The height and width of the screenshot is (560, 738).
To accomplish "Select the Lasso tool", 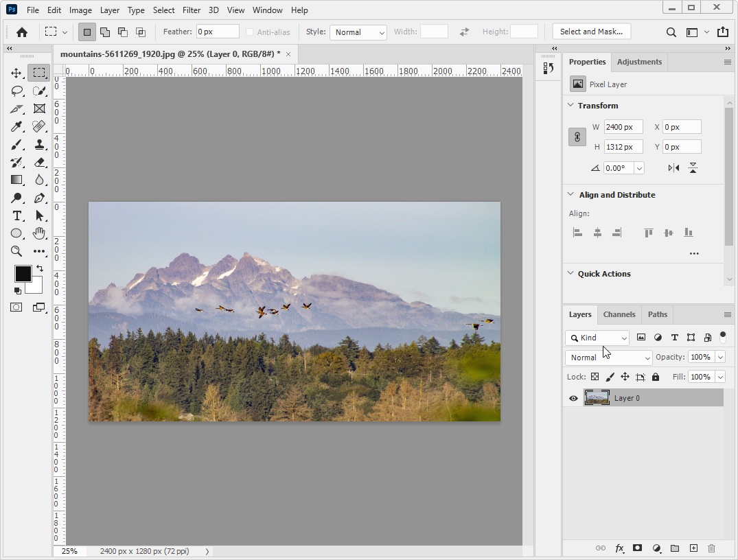I will [x=17, y=91].
